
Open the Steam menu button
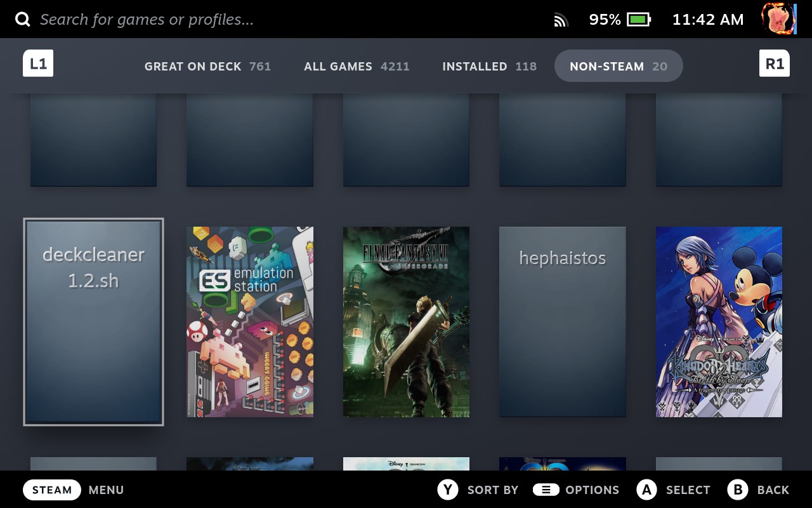(52, 490)
